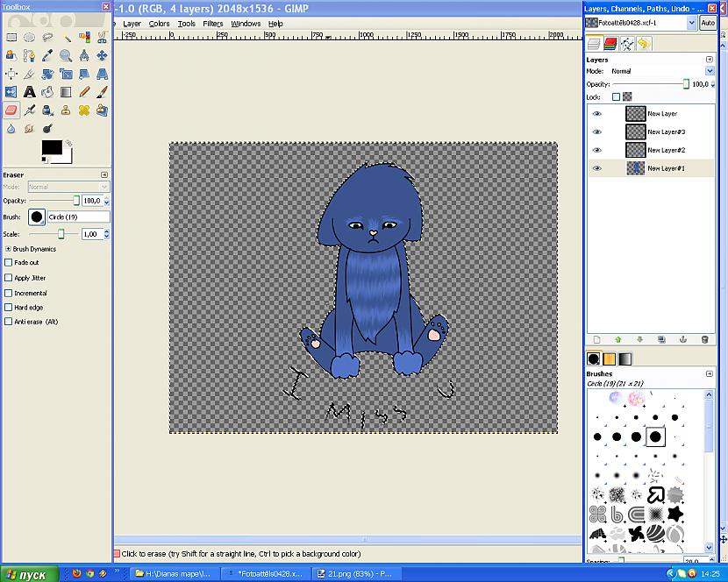Viewport: 728px width, 582px height.
Task: Select the Ellipse Select tool
Action: click(x=29, y=37)
